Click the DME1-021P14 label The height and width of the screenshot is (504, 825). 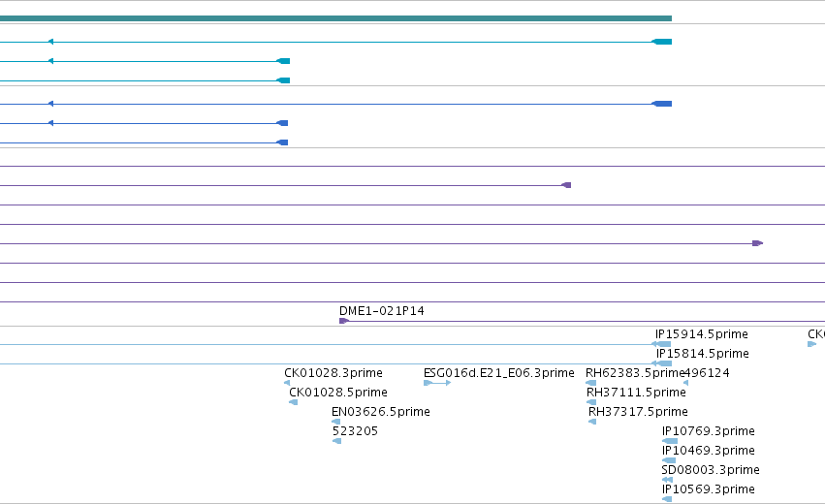point(381,311)
